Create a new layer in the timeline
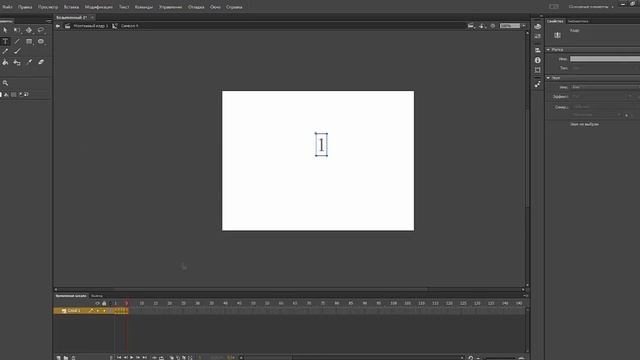640x360 pixels. 58,358
